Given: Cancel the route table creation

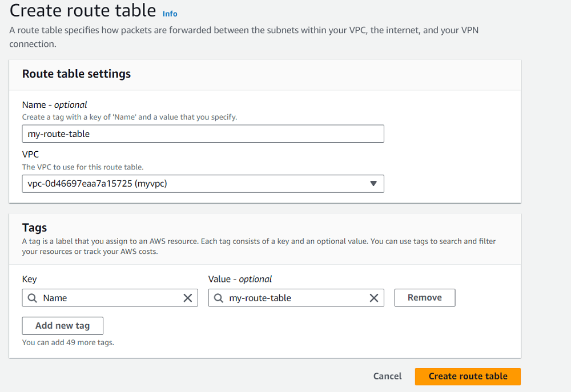Looking at the screenshot, I should [x=387, y=376].
